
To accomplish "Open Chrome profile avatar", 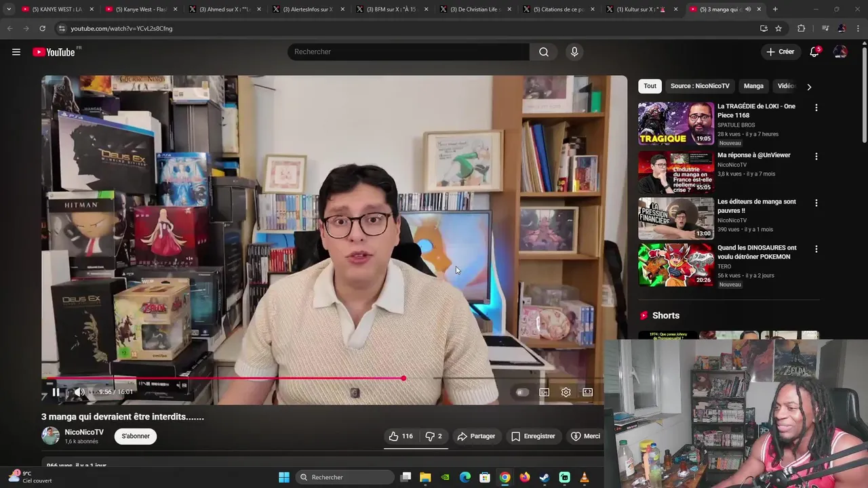I will coord(842,28).
